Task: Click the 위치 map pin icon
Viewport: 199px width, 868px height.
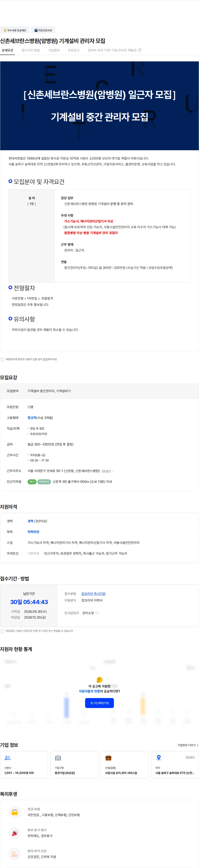Action: (x=159, y=758)
